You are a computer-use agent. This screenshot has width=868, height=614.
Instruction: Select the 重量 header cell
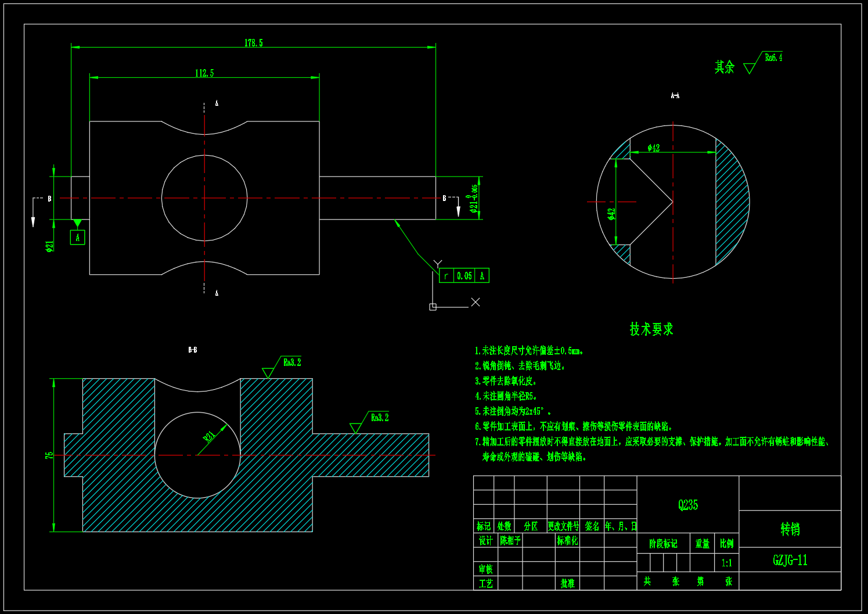[x=703, y=544]
